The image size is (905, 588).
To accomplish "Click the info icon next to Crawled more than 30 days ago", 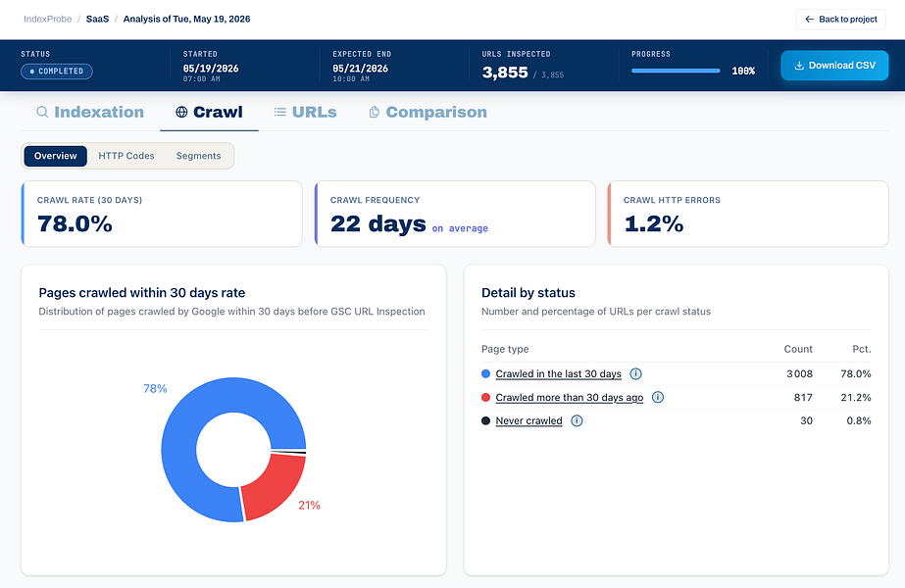I will pyautogui.click(x=657, y=397).
